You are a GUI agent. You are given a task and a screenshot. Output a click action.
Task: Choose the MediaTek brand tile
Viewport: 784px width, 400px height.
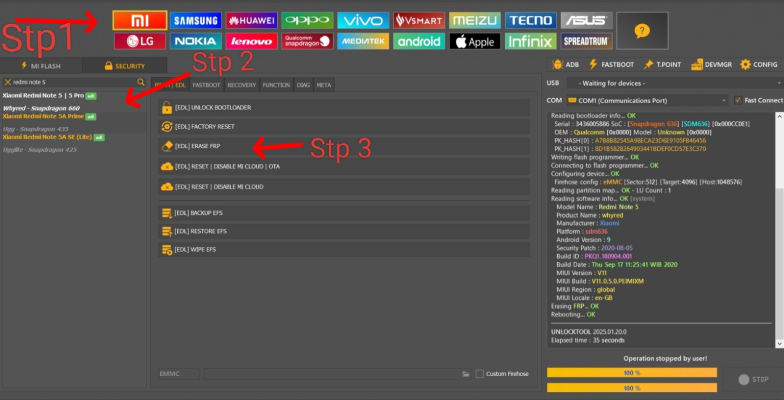click(363, 41)
